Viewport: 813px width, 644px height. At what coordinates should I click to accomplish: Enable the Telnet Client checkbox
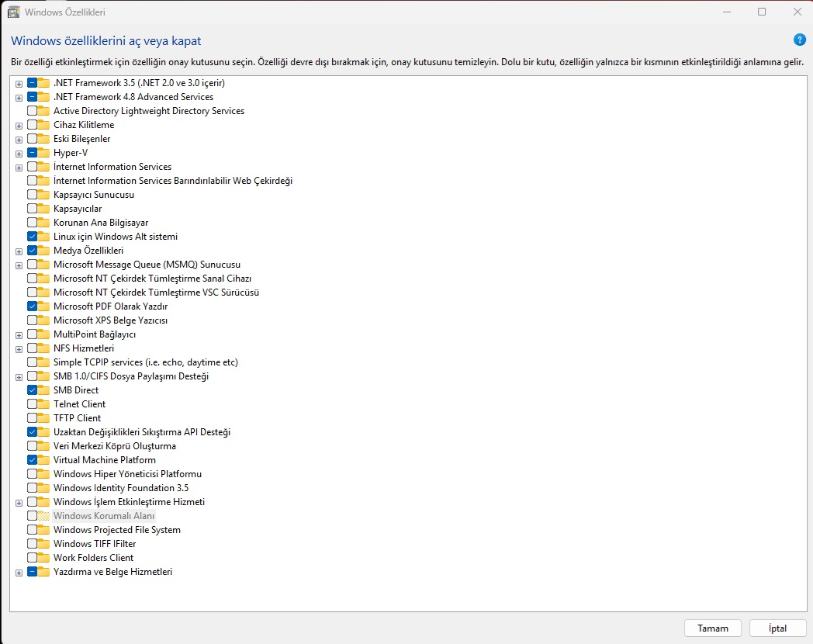coord(32,404)
